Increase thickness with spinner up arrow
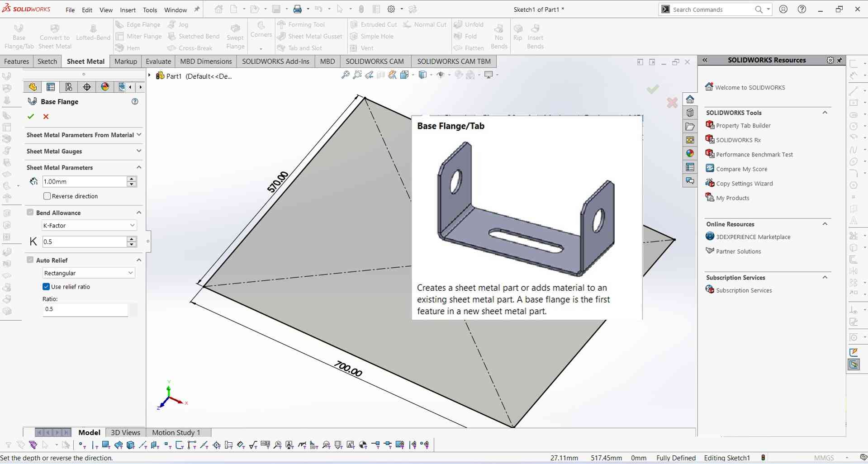This screenshot has width=868, height=464. tap(132, 179)
